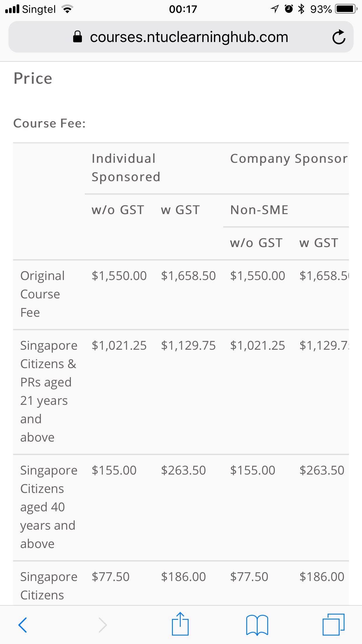This screenshot has width=362, height=644.
Task: Tap the battery indicator icon
Action: tap(346, 9)
